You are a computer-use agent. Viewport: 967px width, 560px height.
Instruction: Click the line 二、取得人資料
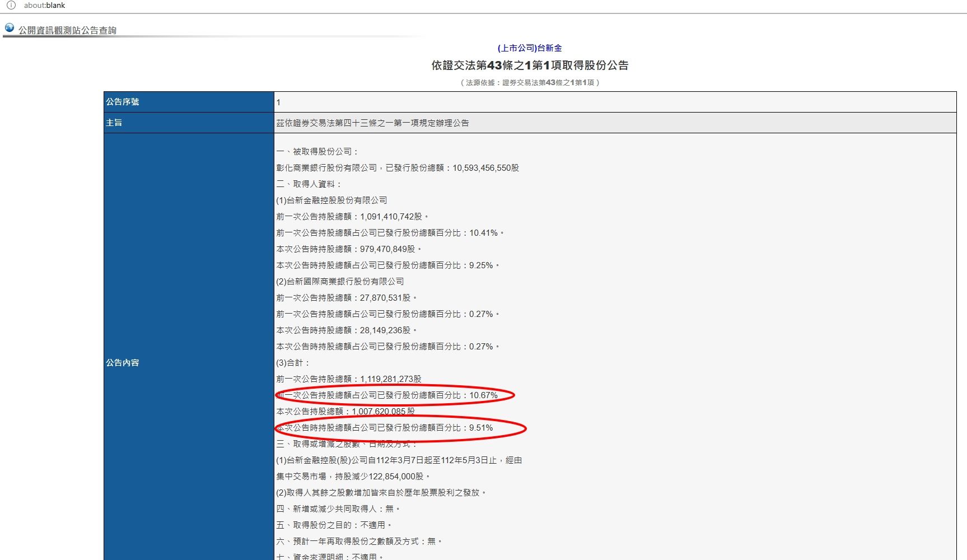click(x=309, y=184)
